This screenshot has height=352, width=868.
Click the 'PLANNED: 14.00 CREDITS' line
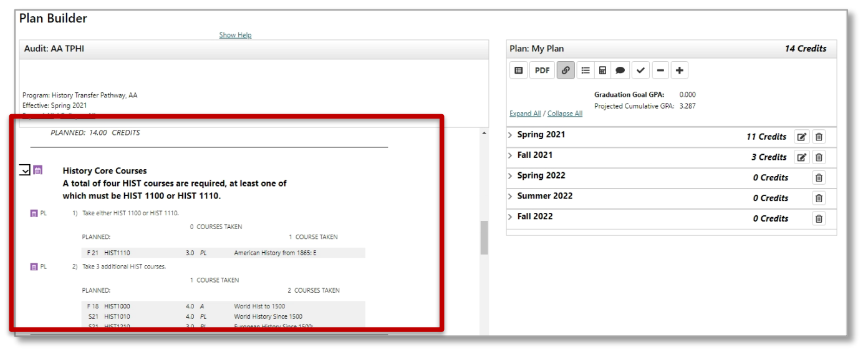tap(95, 132)
